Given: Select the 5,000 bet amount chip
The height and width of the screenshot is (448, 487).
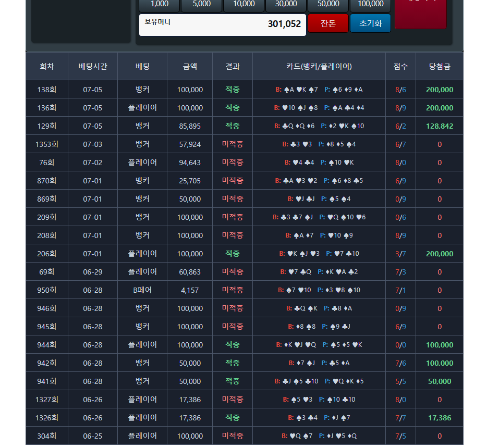Looking at the screenshot, I should [202, 4].
